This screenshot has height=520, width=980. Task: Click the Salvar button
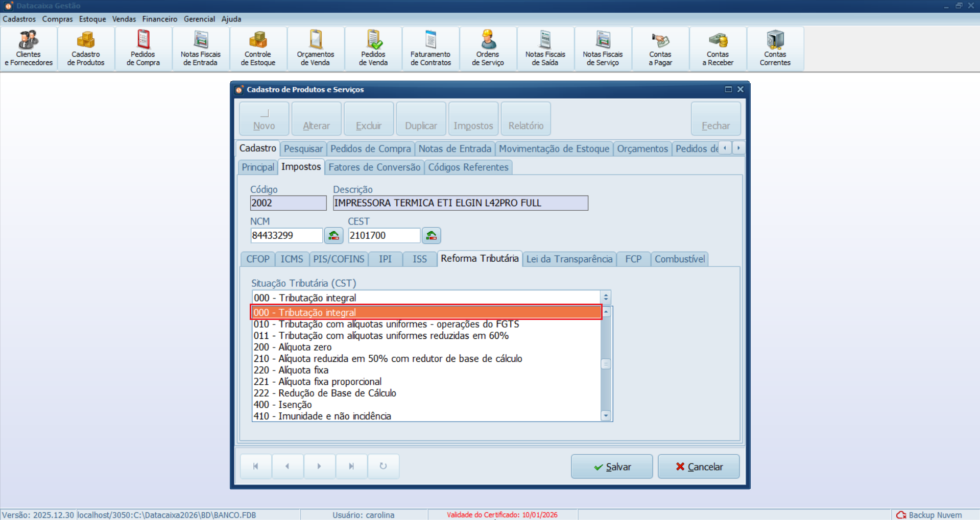pos(612,466)
